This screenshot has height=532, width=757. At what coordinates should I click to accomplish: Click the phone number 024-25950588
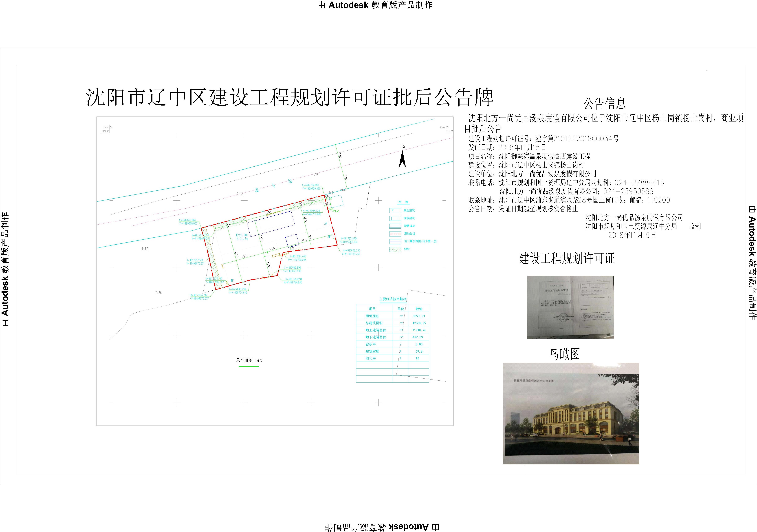(x=628, y=191)
